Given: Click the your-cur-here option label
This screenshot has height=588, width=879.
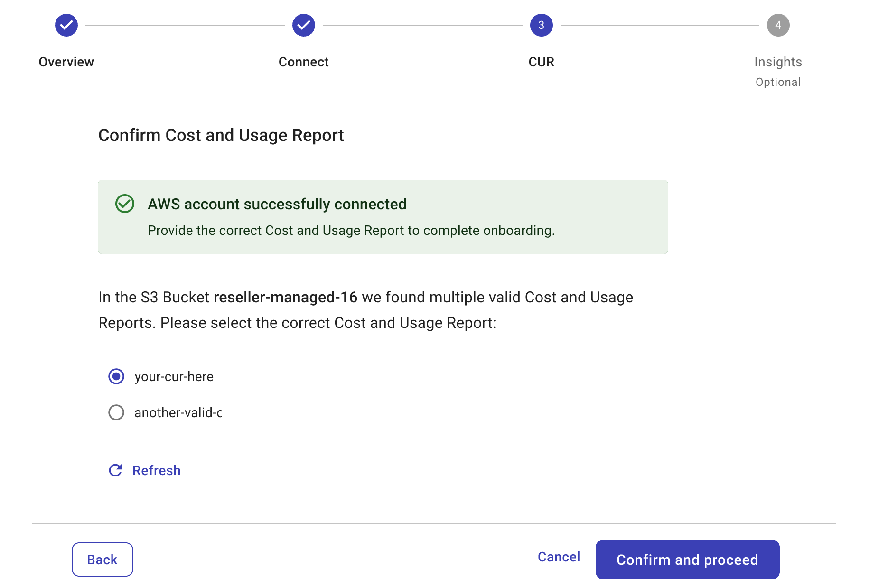Looking at the screenshot, I should (174, 376).
